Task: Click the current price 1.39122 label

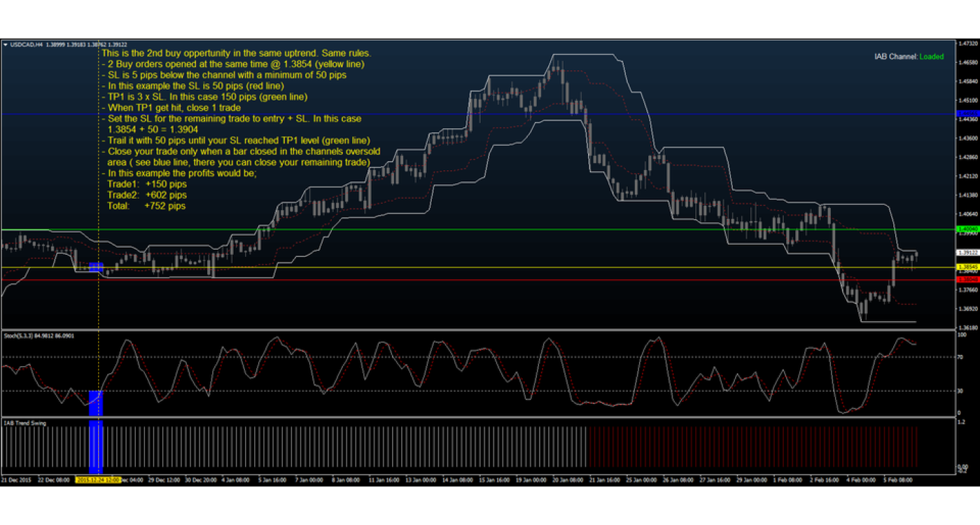Action: click(967, 253)
